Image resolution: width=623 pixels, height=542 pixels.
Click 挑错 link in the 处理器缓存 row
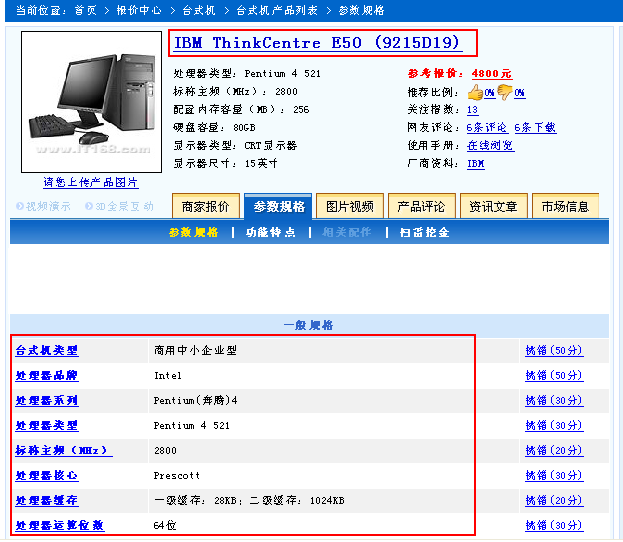pos(553,501)
